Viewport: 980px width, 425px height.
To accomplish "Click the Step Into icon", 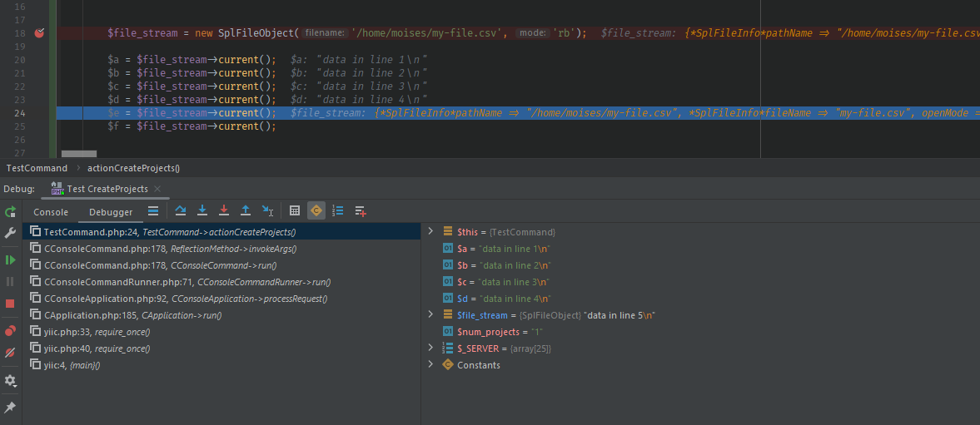I will (x=202, y=211).
